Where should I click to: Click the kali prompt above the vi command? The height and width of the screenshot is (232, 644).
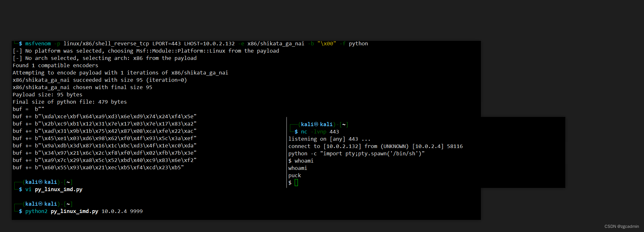[x=43, y=182]
